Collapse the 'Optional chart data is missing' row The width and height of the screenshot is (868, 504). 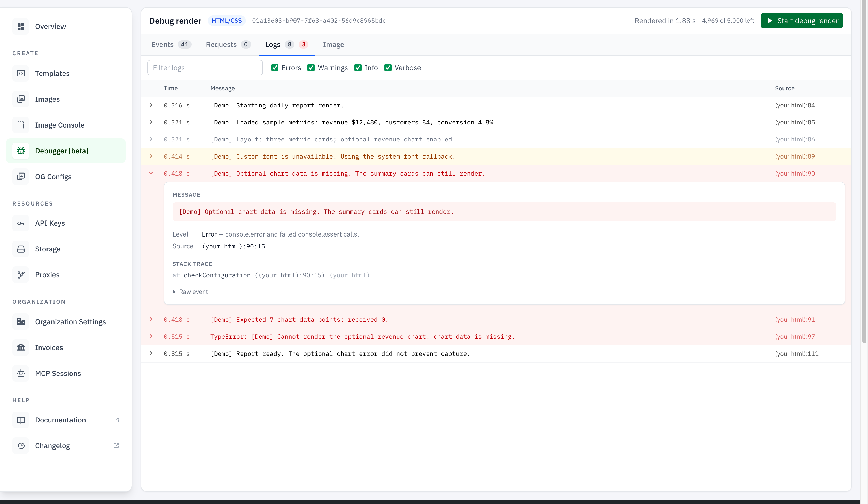point(151,173)
